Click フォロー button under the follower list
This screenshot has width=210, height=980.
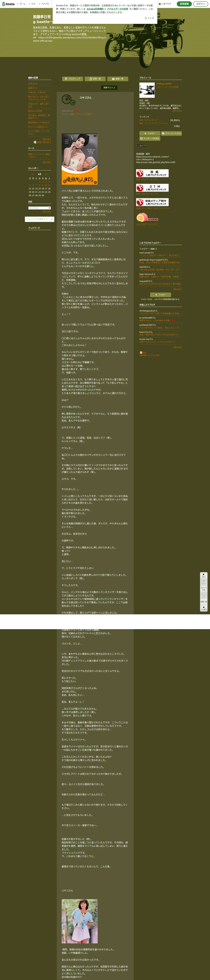click(x=160, y=295)
